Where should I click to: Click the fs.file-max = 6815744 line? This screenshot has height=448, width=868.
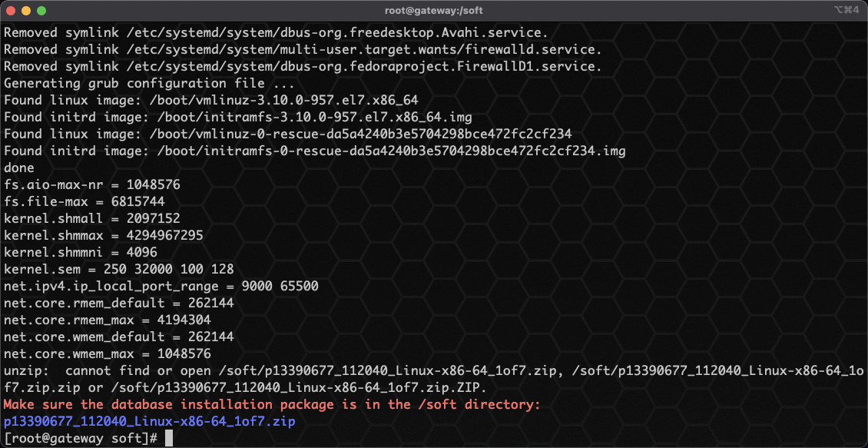[x=84, y=201]
